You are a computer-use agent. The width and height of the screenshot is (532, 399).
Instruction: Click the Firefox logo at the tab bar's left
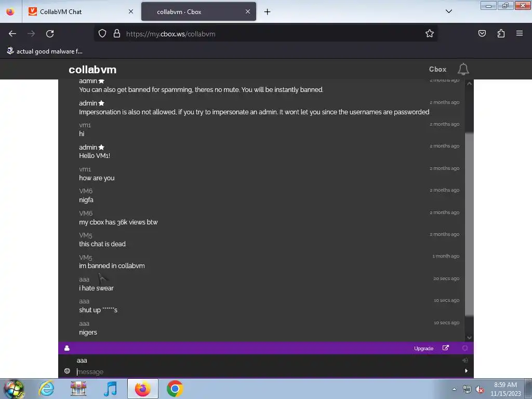[10, 11]
